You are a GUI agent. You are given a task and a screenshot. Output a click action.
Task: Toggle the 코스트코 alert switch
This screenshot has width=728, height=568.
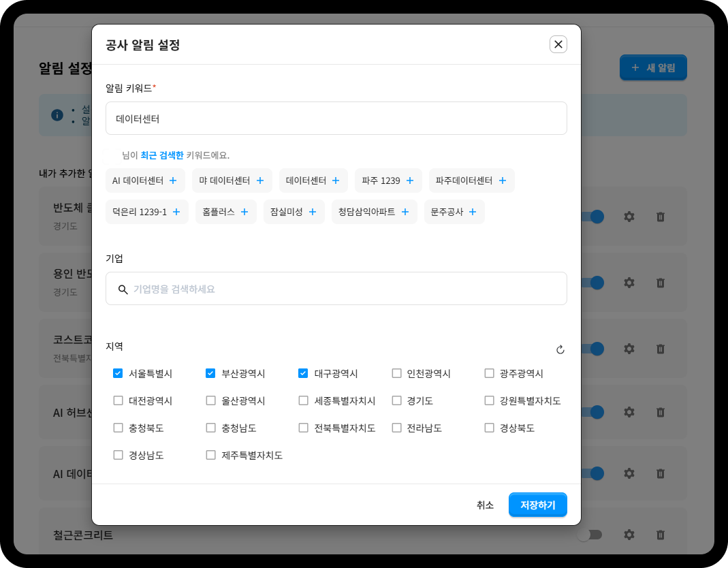click(x=592, y=349)
